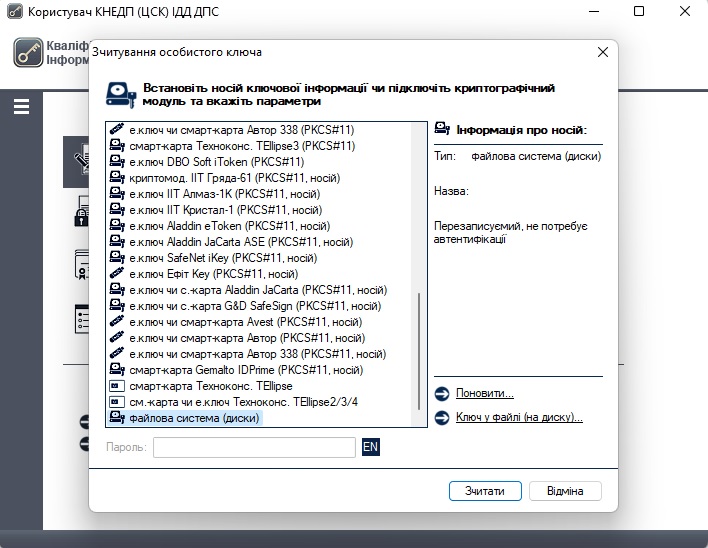Select 'файлова система (диски)' entry

click(185, 418)
